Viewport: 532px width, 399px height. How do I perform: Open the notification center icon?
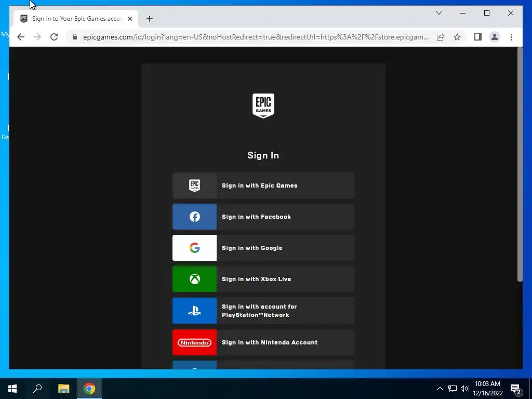516,389
